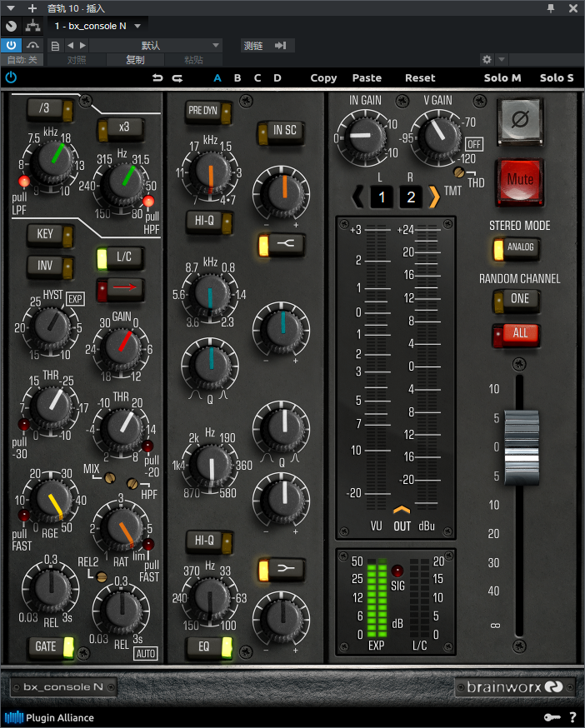This screenshot has width=585, height=728.
Task: Select settings bank B
Action: click(237, 78)
